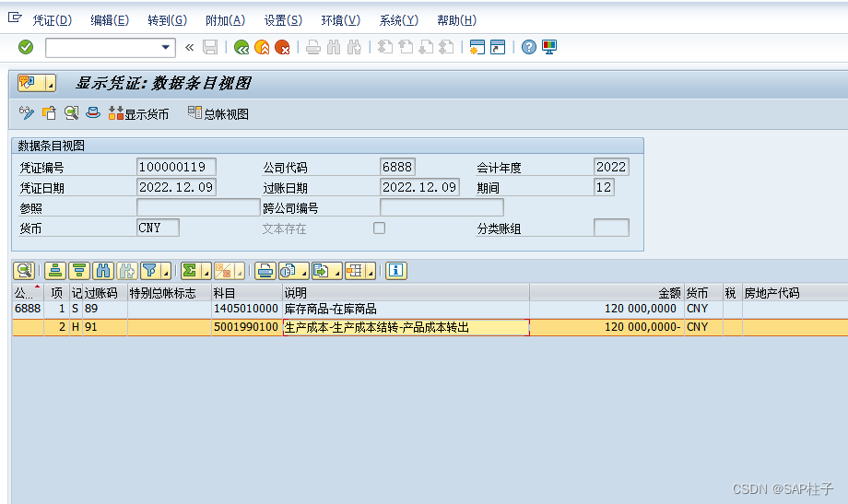Screen dimensions: 848x504
Task: Open the 帮助(H) menu
Action: (x=456, y=20)
